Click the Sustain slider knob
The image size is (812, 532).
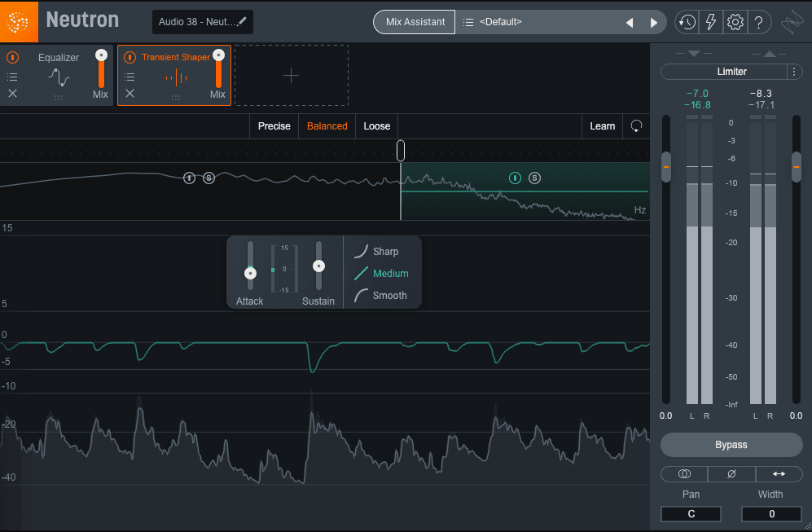(318, 266)
